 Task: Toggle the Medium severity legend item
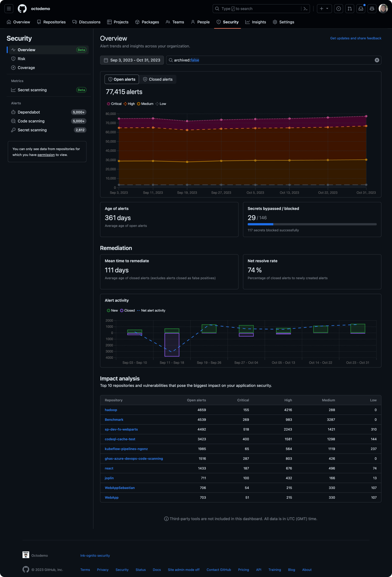click(145, 104)
